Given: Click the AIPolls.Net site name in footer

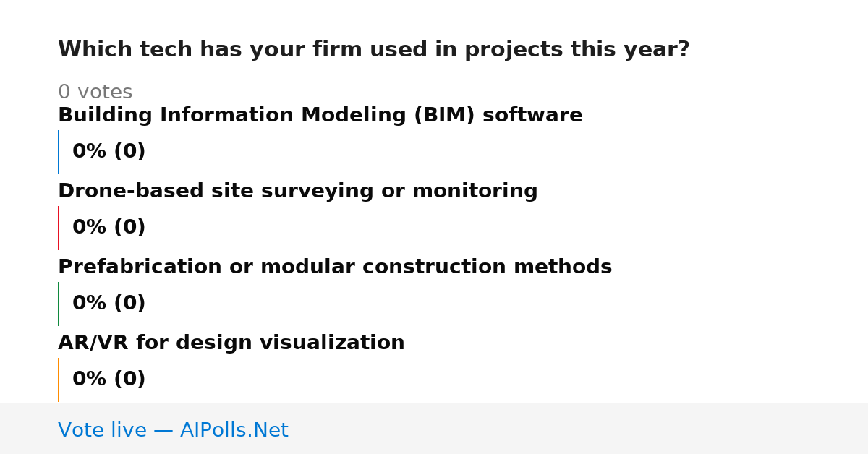Looking at the screenshot, I should click(x=234, y=431).
